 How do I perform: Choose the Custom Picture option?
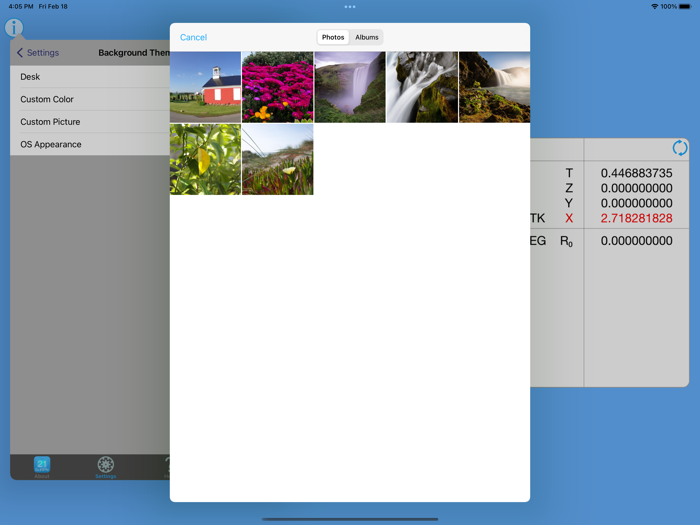90,122
